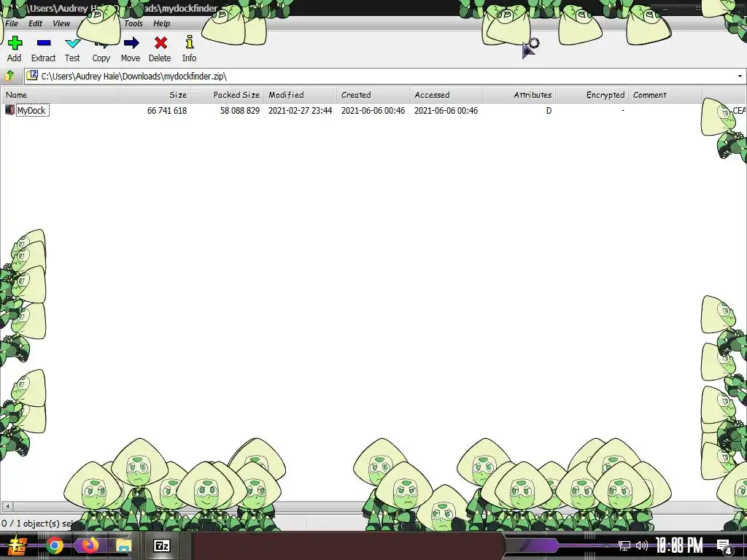The image size is (747, 560).
Task: Open the View menu
Action: pos(61,23)
